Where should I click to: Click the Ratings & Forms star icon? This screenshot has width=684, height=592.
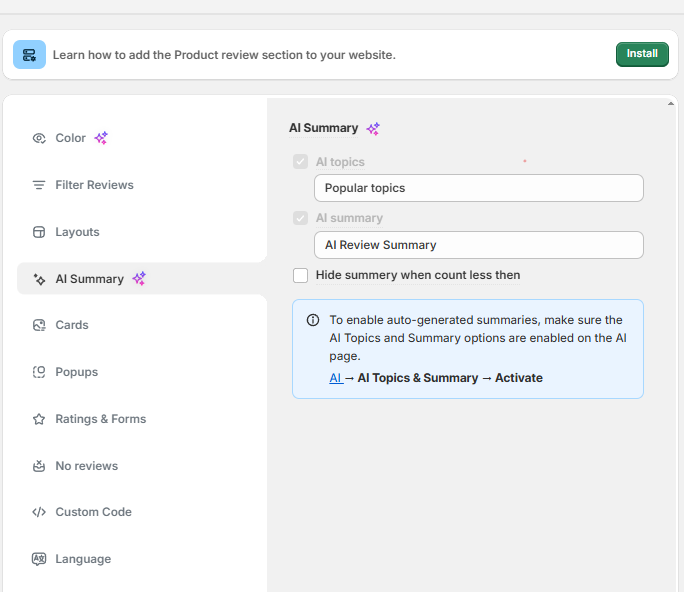pyautogui.click(x=39, y=419)
